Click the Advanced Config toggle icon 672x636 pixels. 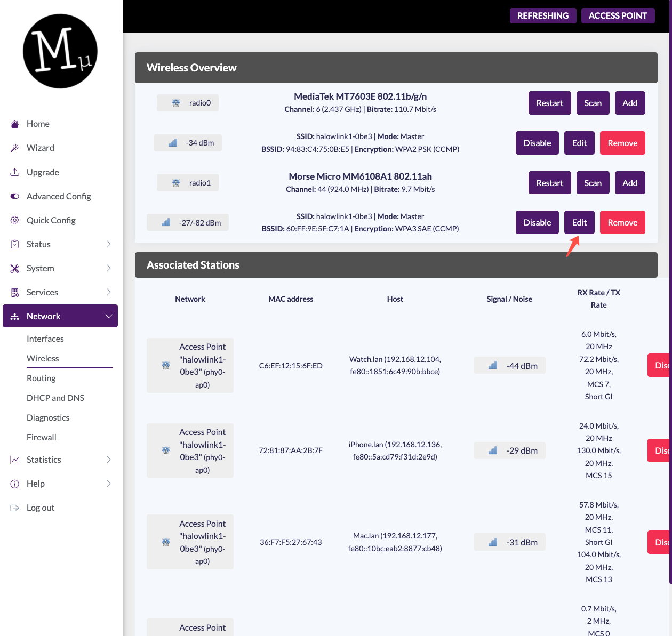click(15, 196)
